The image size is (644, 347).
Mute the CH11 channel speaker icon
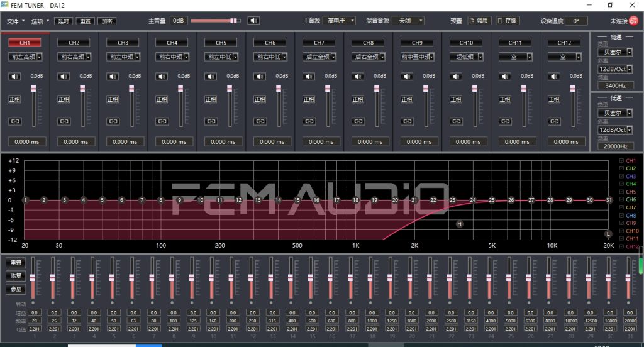[x=505, y=77]
